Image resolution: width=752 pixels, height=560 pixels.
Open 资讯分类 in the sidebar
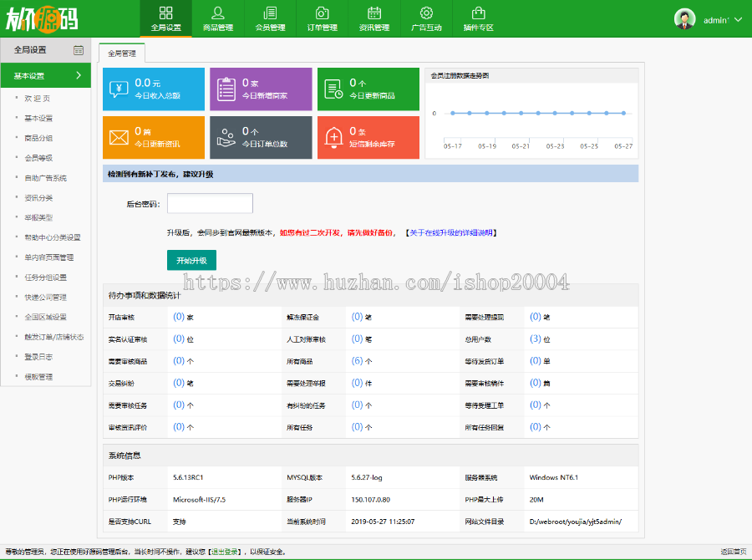[x=38, y=198]
